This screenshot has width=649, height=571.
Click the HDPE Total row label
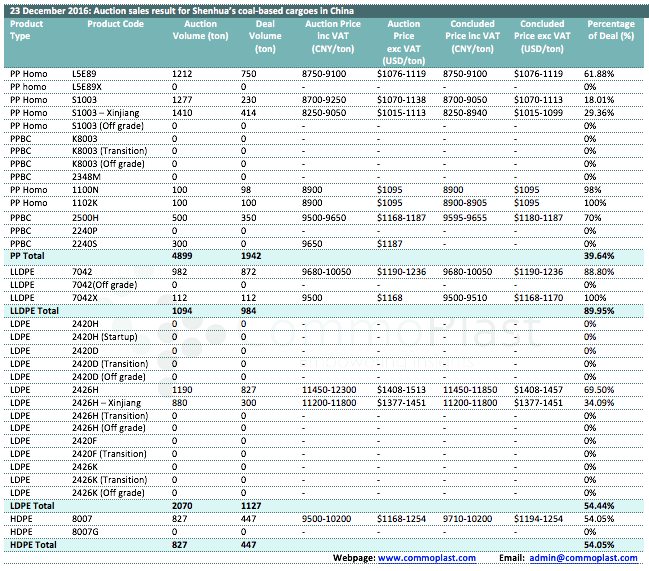click(x=33, y=544)
